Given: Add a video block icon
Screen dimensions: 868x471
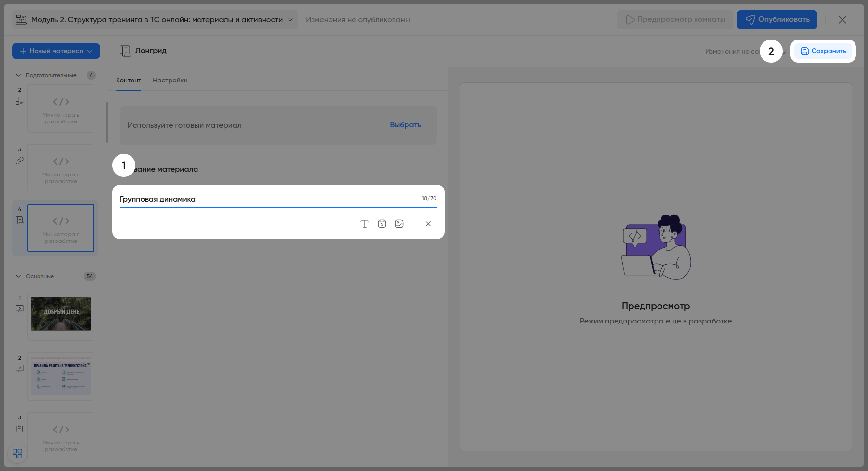Looking at the screenshot, I should point(382,224).
